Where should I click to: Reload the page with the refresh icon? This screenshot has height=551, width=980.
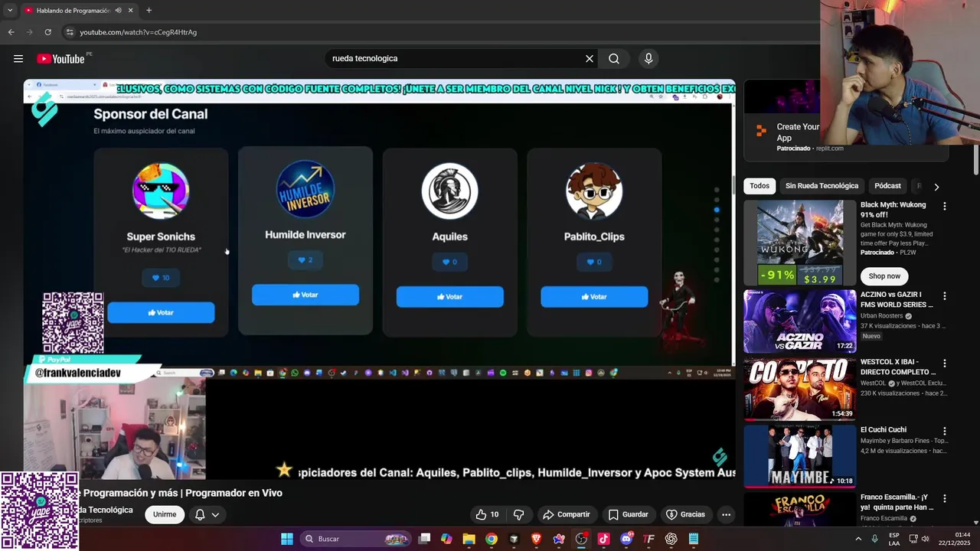pos(47,32)
